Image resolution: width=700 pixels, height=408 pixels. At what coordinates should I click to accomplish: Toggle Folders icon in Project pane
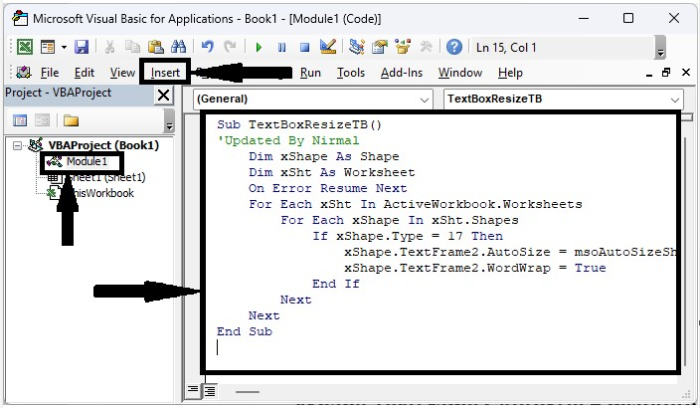coord(71,120)
